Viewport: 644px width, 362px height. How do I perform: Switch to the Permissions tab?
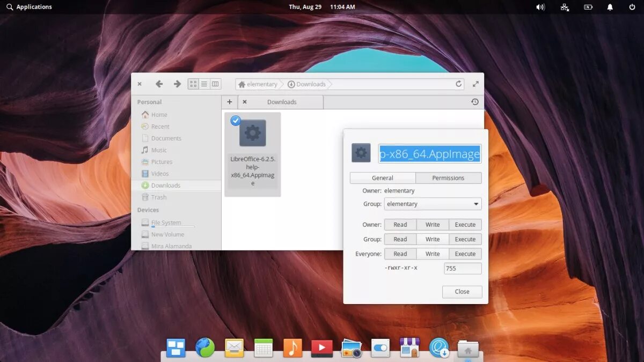coord(449,178)
